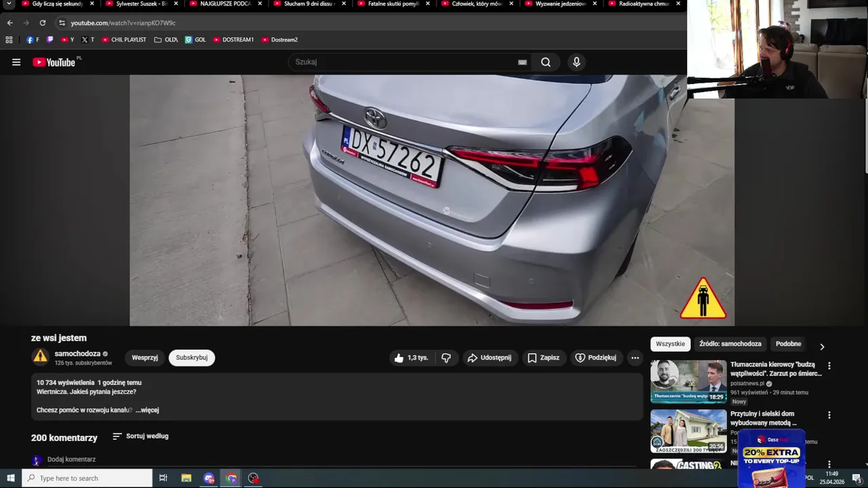Open File Explorer from taskbar
The width and height of the screenshot is (868, 488).
point(186,479)
